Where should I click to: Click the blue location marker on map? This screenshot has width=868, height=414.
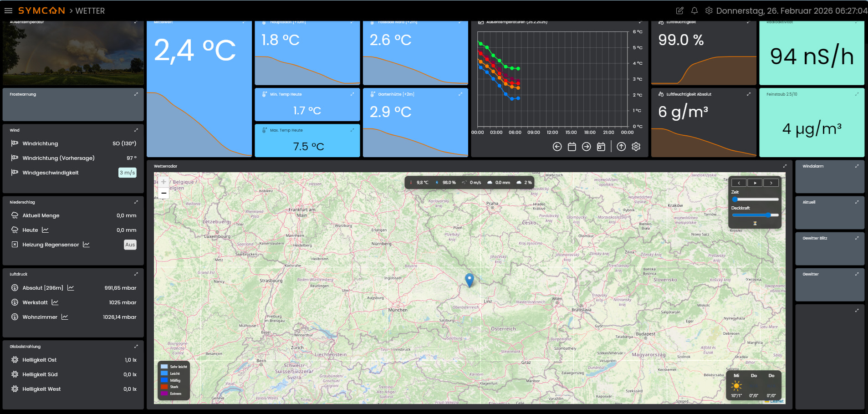[469, 279]
